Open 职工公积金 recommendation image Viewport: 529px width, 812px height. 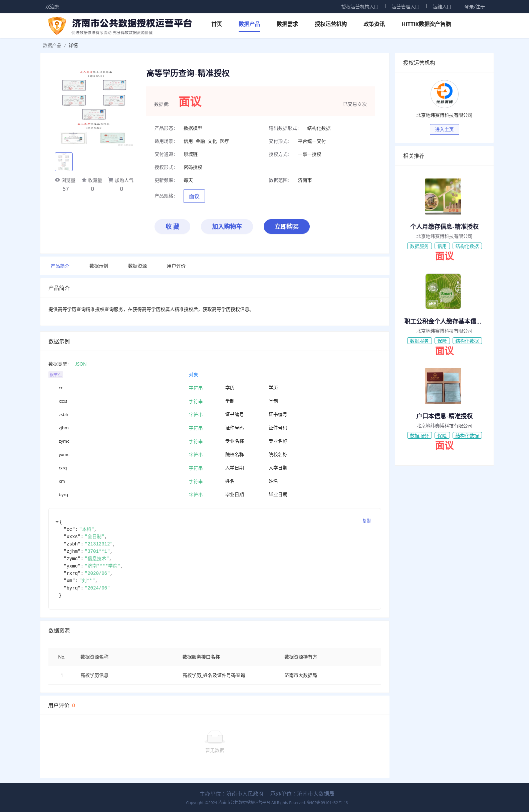tap(443, 291)
